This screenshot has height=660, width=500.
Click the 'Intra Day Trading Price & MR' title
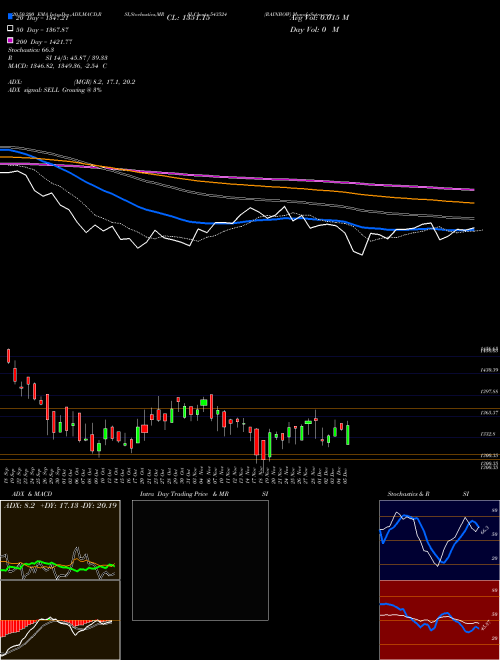click(x=184, y=494)
